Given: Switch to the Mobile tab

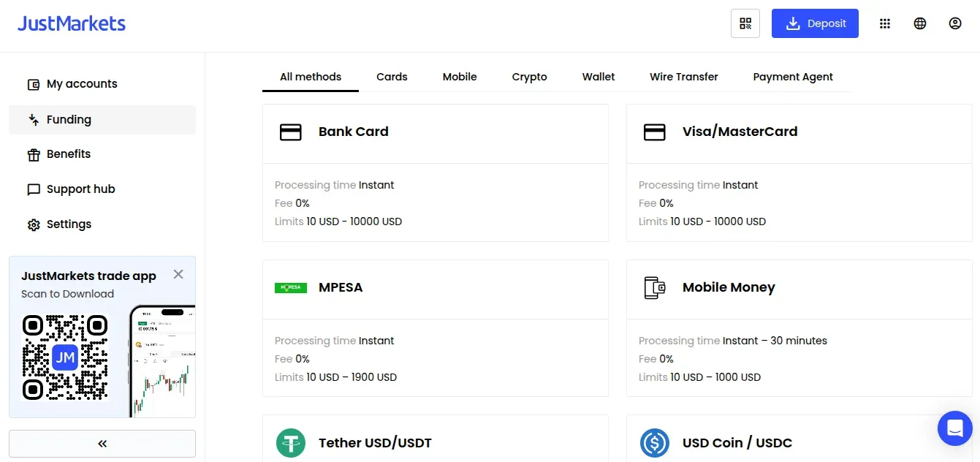Looking at the screenshot, I should click(460, 77).
